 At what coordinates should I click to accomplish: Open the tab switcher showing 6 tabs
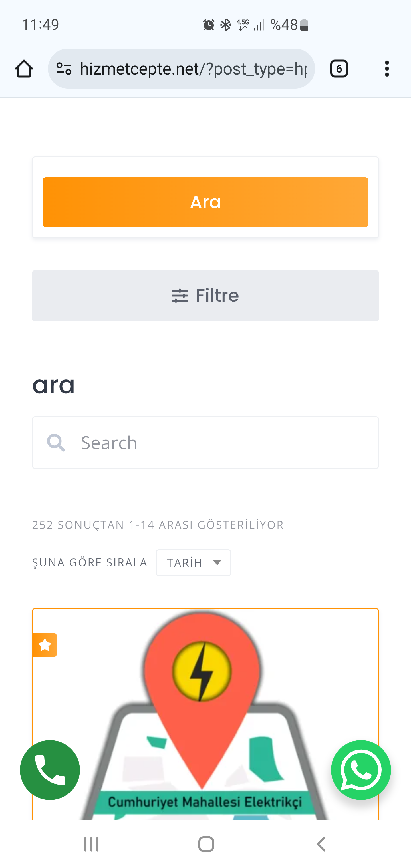tap(339, 69)
